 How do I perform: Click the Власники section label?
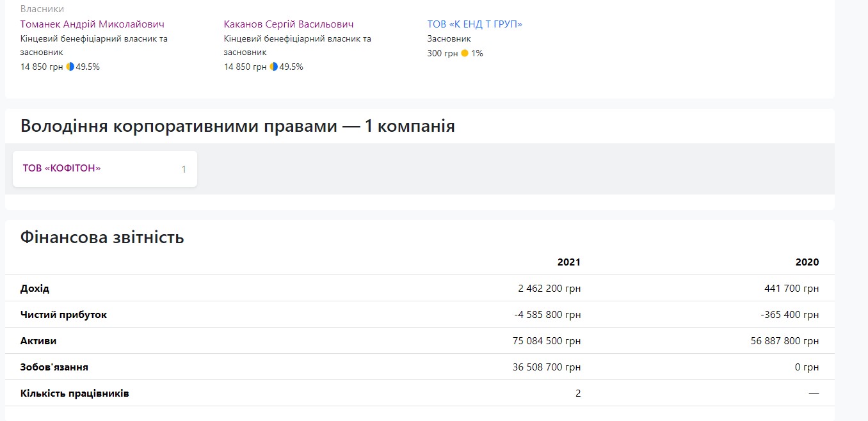point(42,10)
